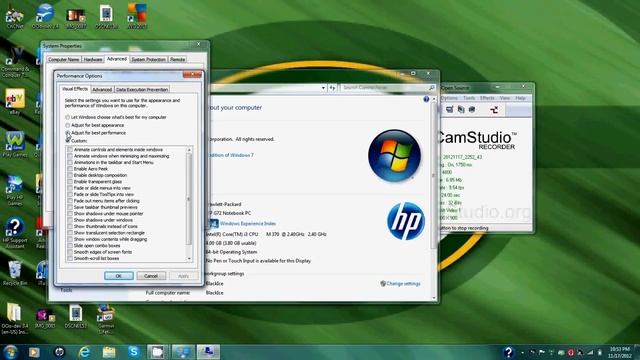Click the third CamStudio toolbar icon

472,109
